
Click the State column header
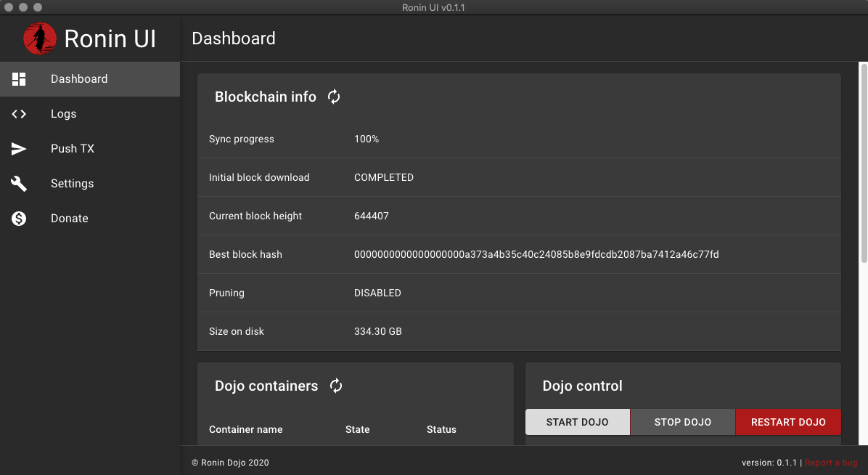click(358, 429)
